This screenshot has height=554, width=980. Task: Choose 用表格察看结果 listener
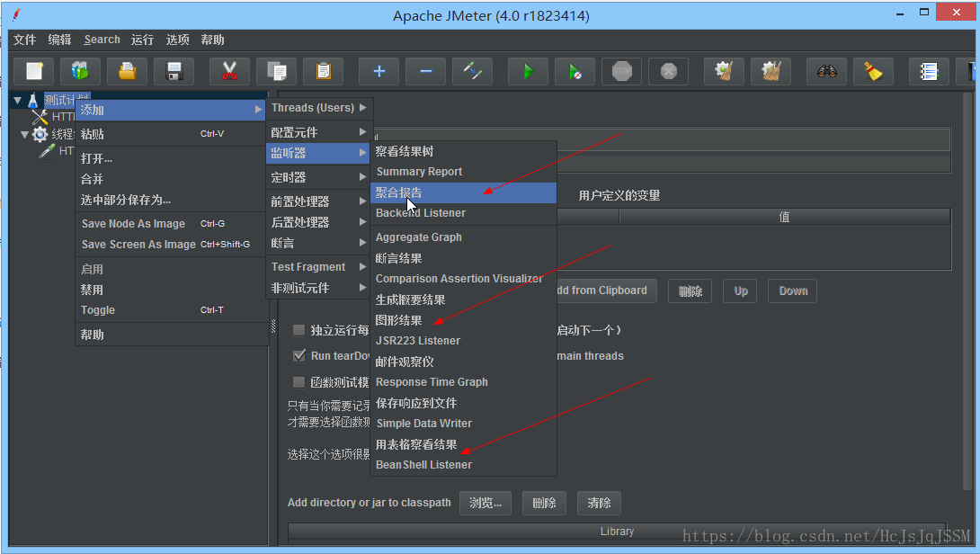tap(463, 444)
